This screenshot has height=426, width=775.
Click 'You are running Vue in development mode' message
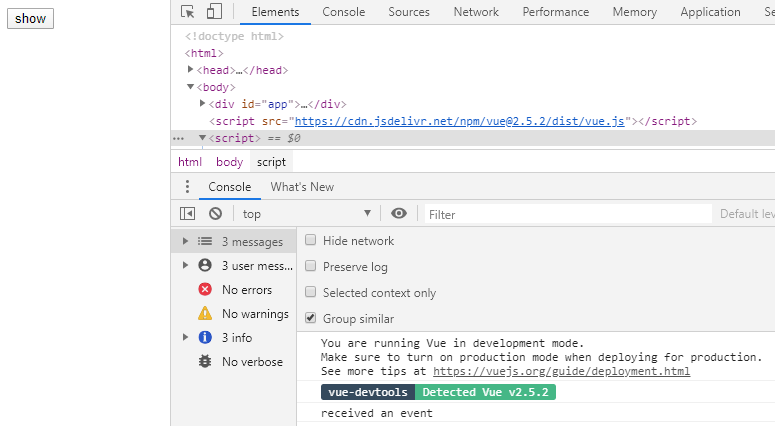pos(452,343)
